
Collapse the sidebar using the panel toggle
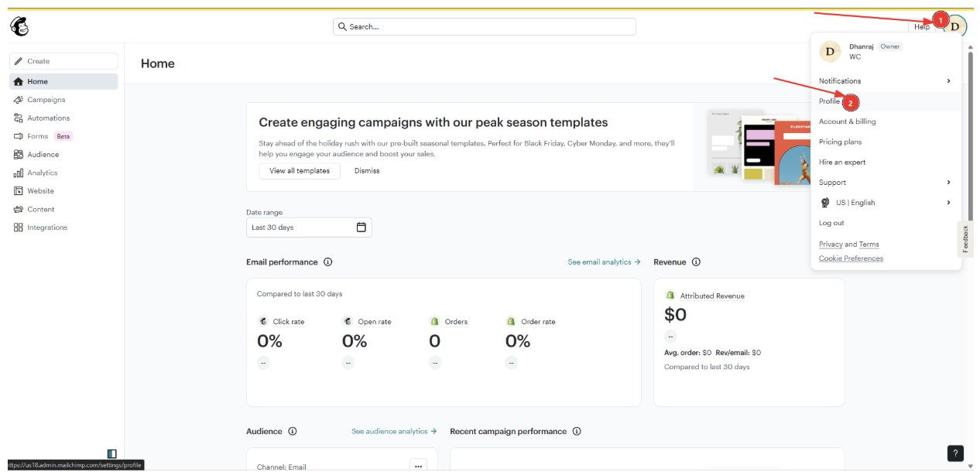pyautogui.click(x=111, y=453)
